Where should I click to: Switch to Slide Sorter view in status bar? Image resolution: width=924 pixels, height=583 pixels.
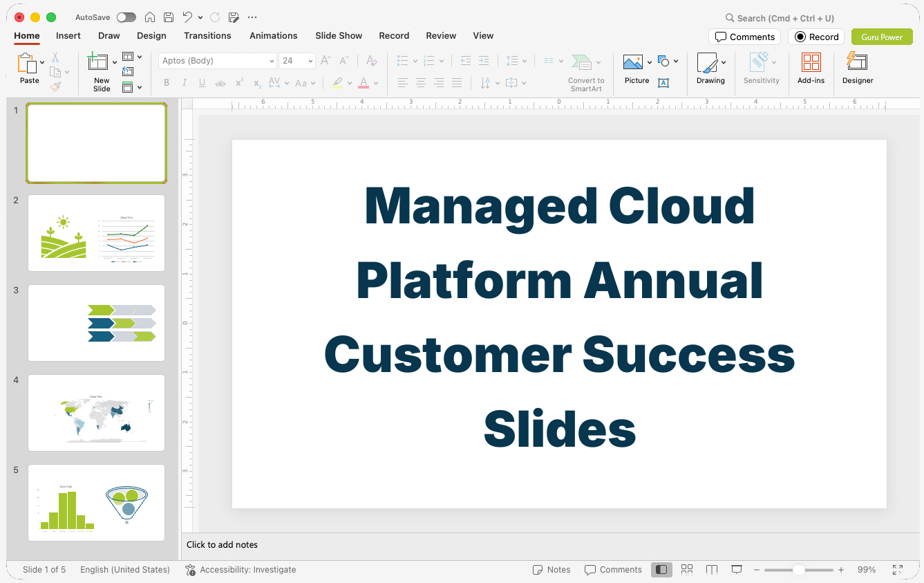pyautogui.click(x=687, y=570)
